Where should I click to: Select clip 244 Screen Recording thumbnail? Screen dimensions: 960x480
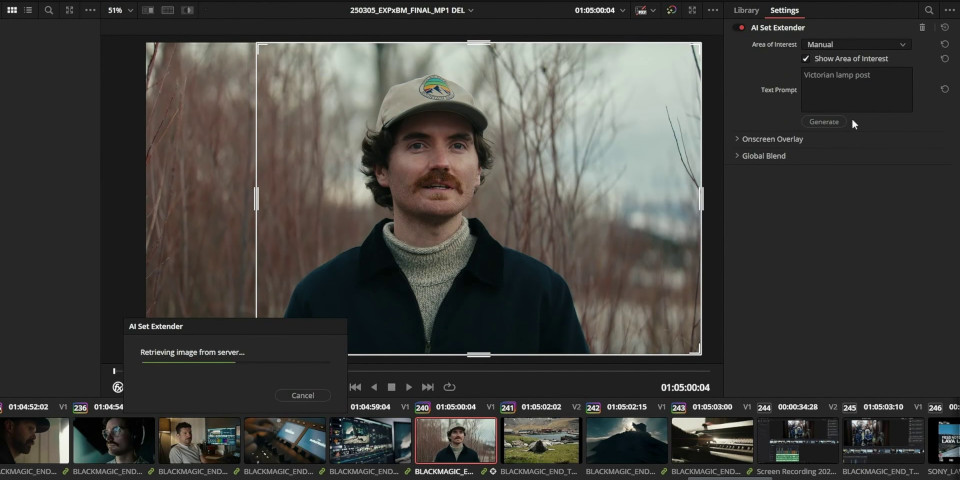[x=798, y=441]
